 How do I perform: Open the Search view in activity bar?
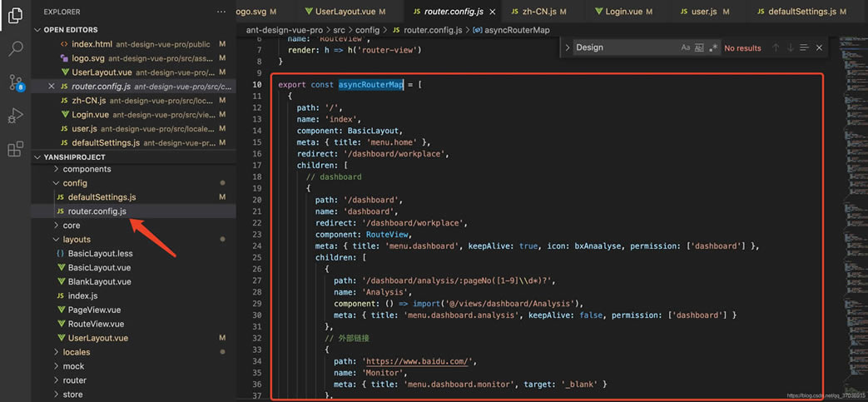tap(16, 49)
